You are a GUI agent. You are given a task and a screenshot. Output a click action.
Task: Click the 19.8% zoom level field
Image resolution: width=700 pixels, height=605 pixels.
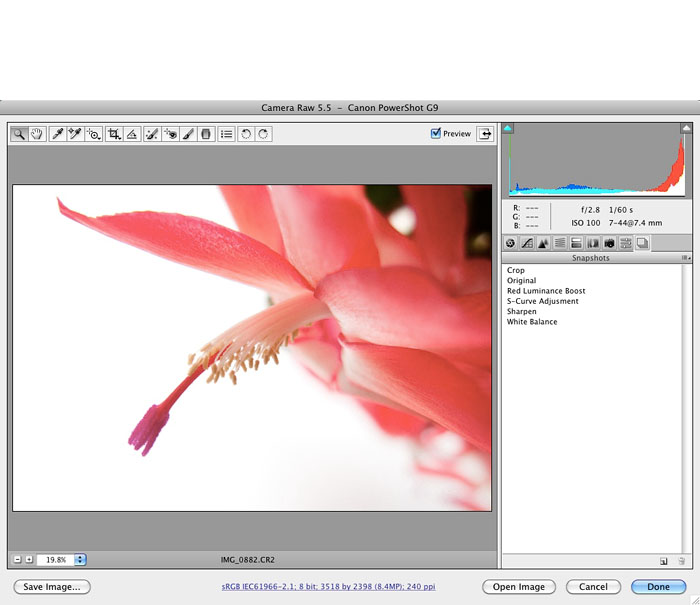(x=56, y=559)
